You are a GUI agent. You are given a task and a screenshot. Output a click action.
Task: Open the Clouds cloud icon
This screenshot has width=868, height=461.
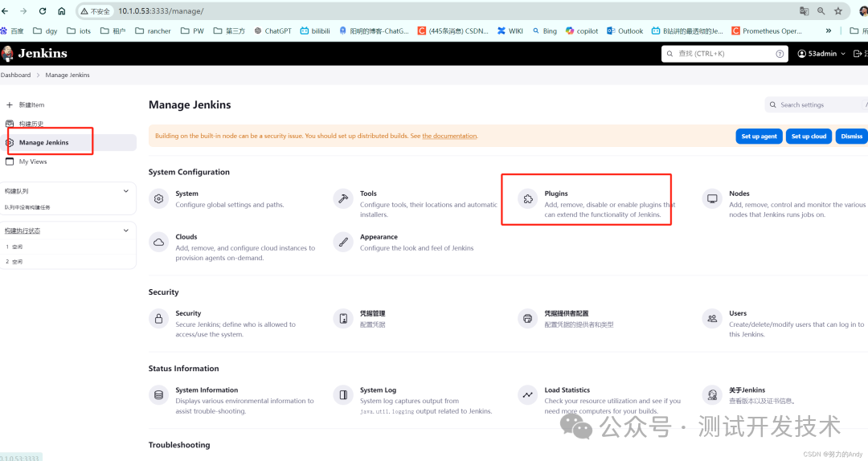[159, 242]
